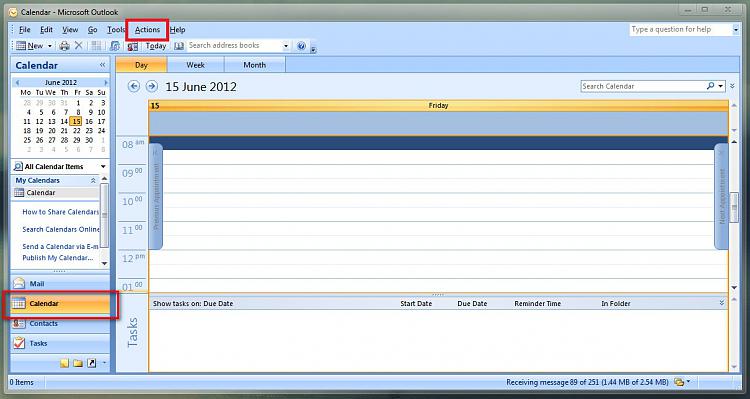
Task: Select date 15 in mini calendar
Action: pyautogui.click(x=76, y=122)
